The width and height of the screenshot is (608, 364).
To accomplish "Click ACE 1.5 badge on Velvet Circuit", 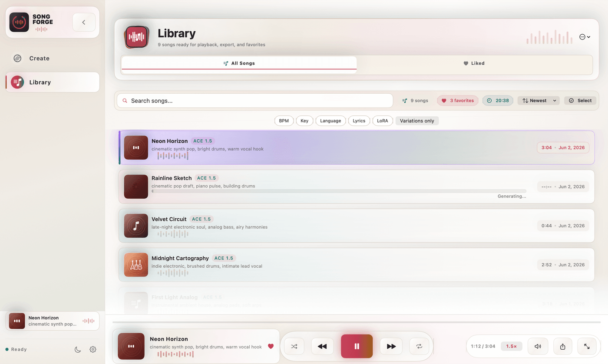I will click(x=202, y=219).
